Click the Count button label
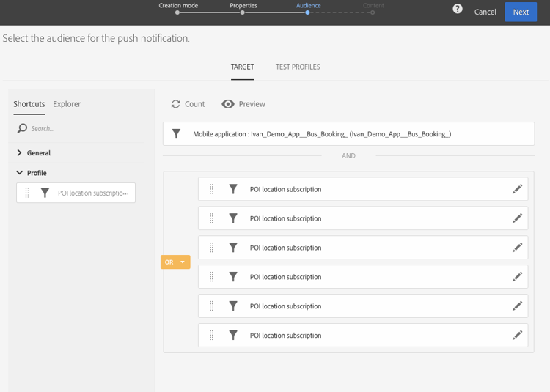Viewport: 550px width, 392px height. click(194, 104)
